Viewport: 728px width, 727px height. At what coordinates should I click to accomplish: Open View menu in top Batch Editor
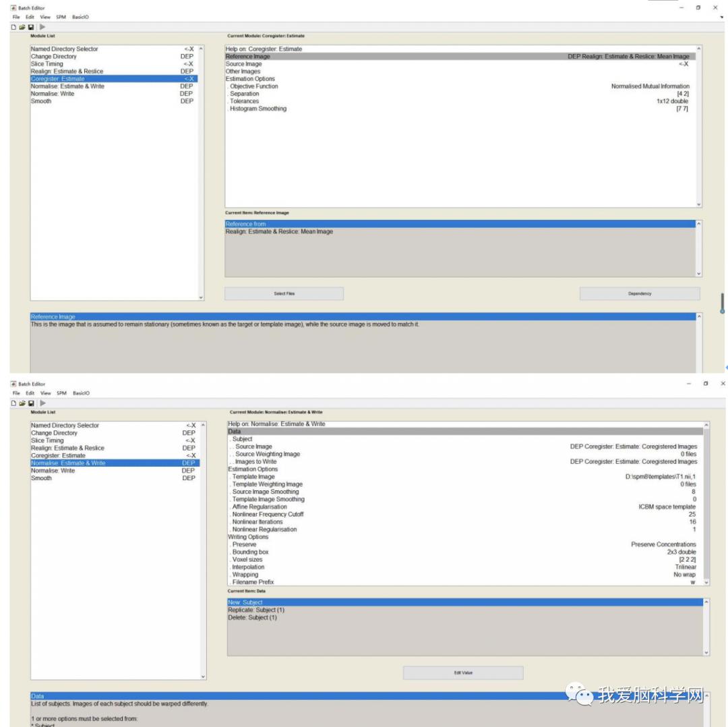click(x=45, y=17)
